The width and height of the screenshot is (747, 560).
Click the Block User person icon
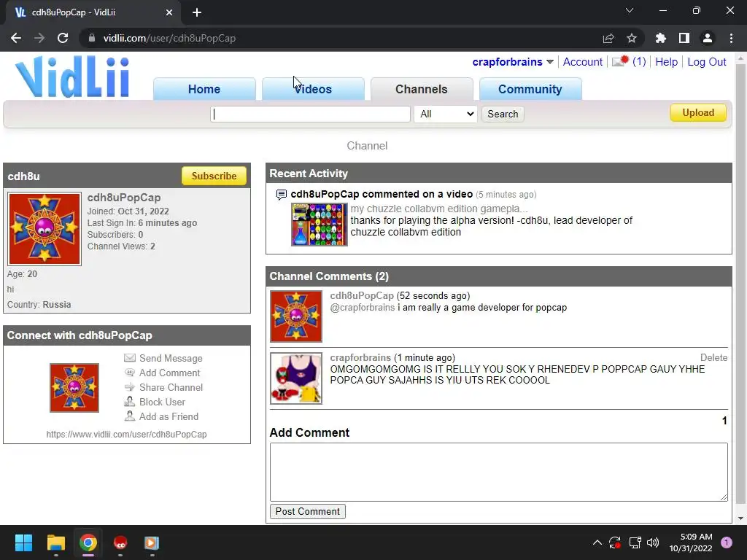tap(130, 402)
